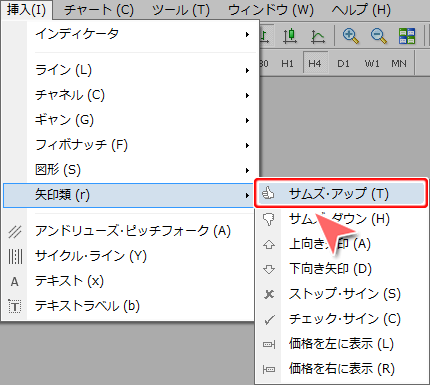Viewport: 430px width, 385px height.
Task: Click the left price label icon
Action: (x=269, y=344)
